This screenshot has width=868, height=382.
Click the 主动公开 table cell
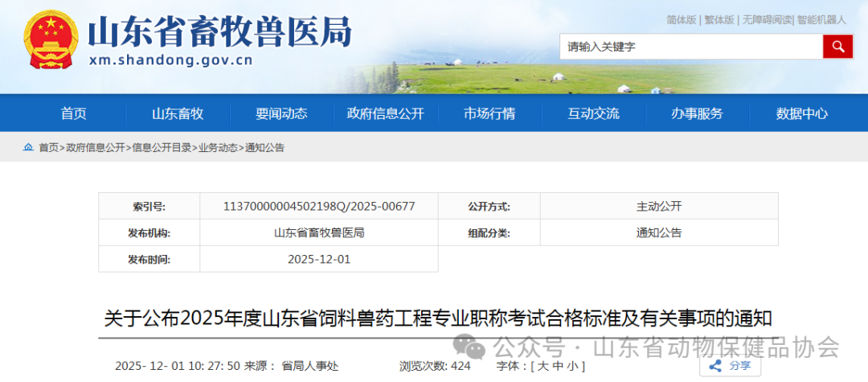659,206
